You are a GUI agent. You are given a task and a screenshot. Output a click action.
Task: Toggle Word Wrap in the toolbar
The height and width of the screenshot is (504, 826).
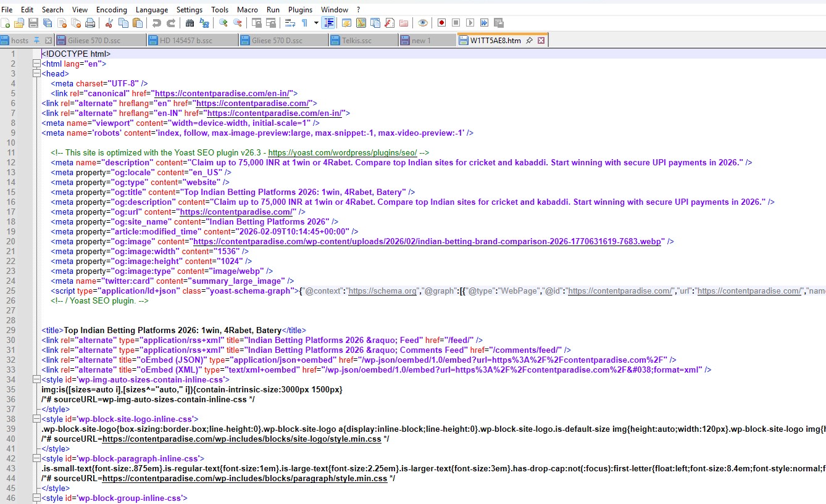[290, 23]
